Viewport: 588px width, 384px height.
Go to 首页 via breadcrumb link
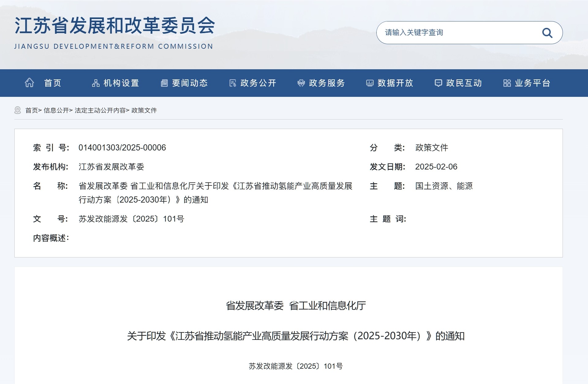click(32, 110)
